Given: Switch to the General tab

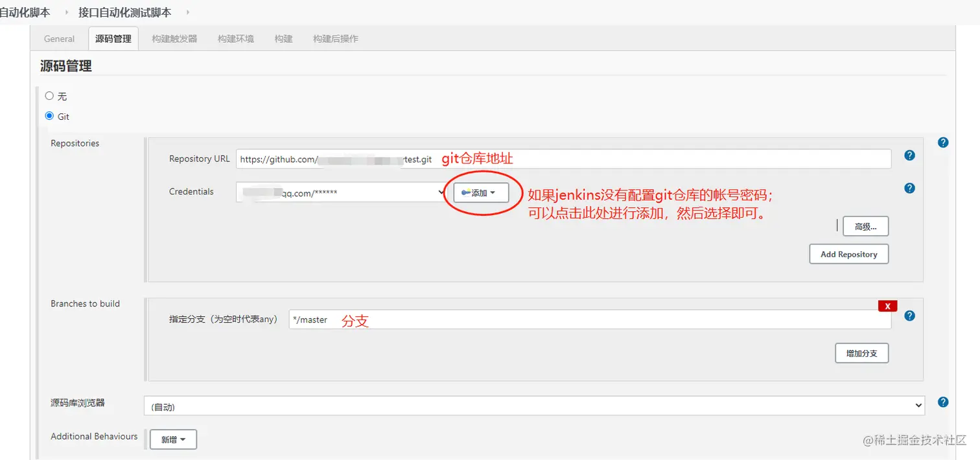Looking at the screenshot, I should pyautogui.click(x=59, y=39).
